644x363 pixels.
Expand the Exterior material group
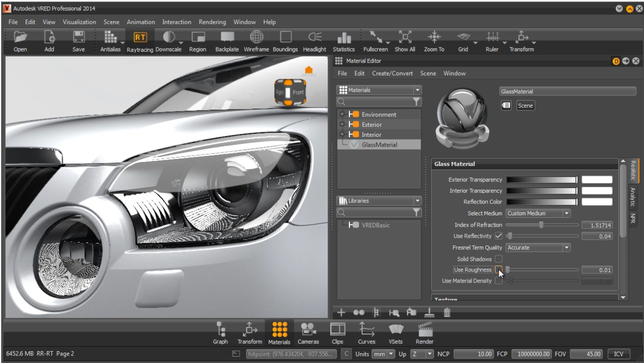point(341,124)
